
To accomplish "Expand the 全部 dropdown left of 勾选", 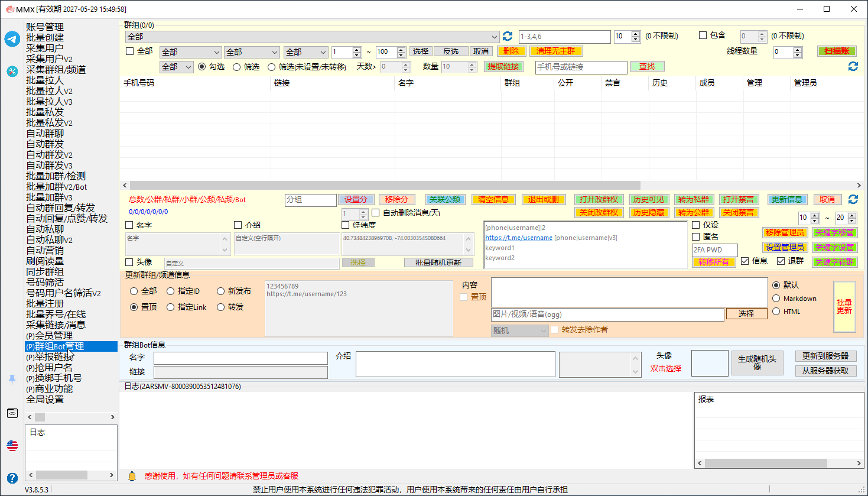I will (x=177, y=67).
